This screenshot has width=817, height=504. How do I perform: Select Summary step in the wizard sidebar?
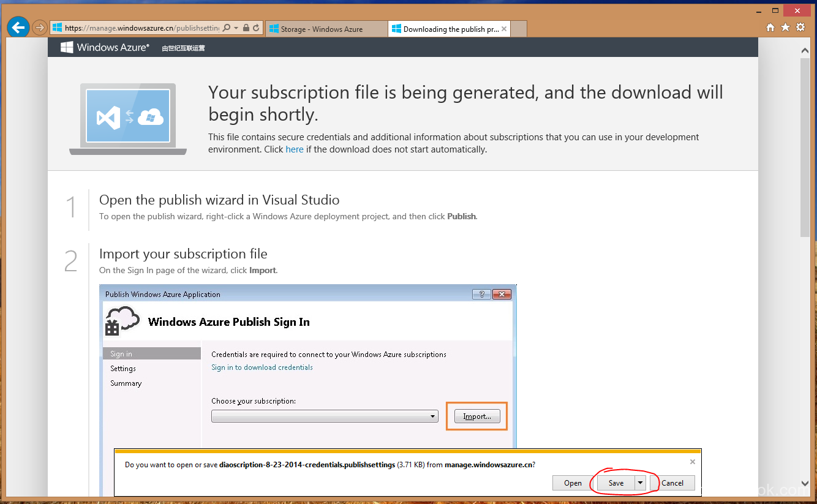[126, 383]
